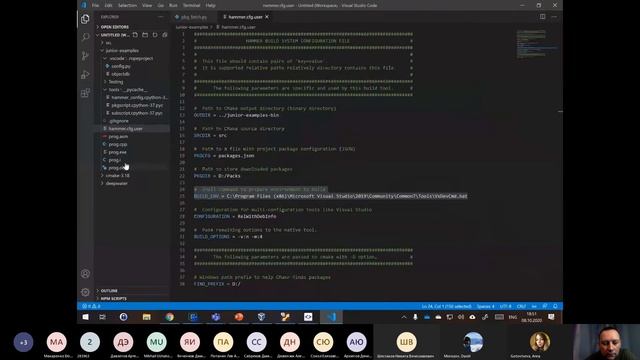Click the MU participant avatar
Viewport: 640px width, 360px height.
156,342
